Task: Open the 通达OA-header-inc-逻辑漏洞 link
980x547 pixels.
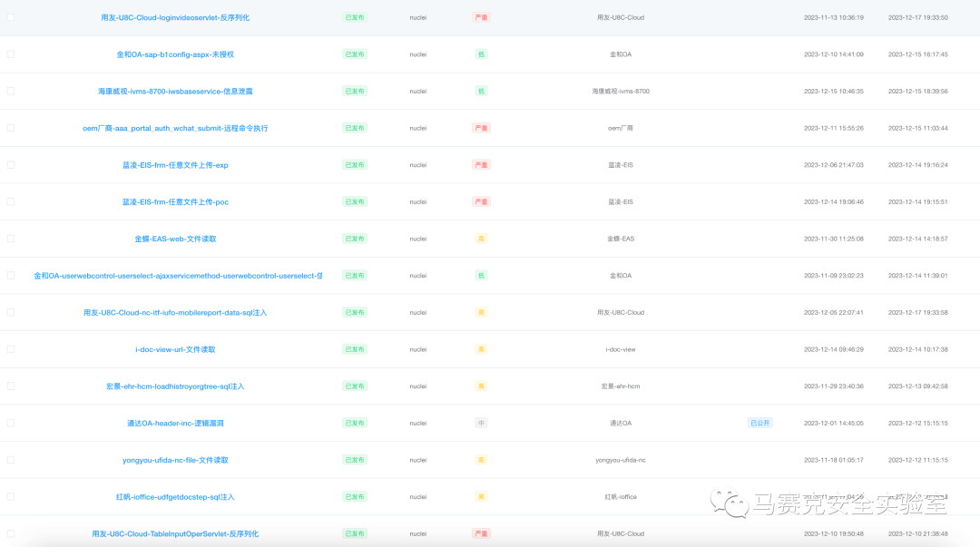Action: click(x=175, y=424)
